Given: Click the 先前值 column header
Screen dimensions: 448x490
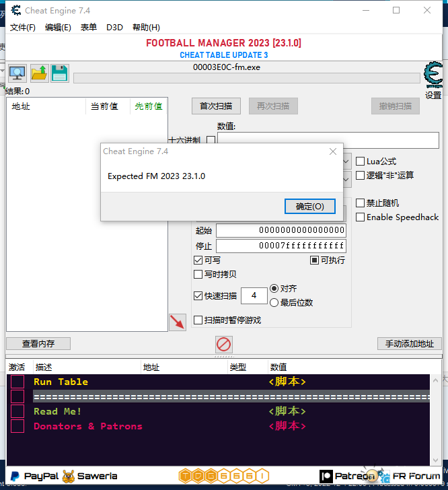Looking at the screenshot, I should [149, 106].
